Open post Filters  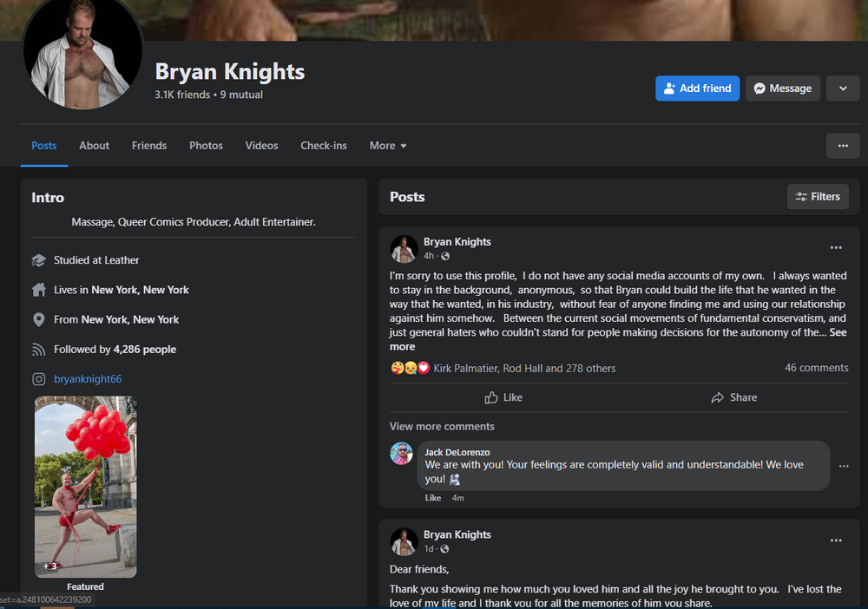(x=817, y=197)
